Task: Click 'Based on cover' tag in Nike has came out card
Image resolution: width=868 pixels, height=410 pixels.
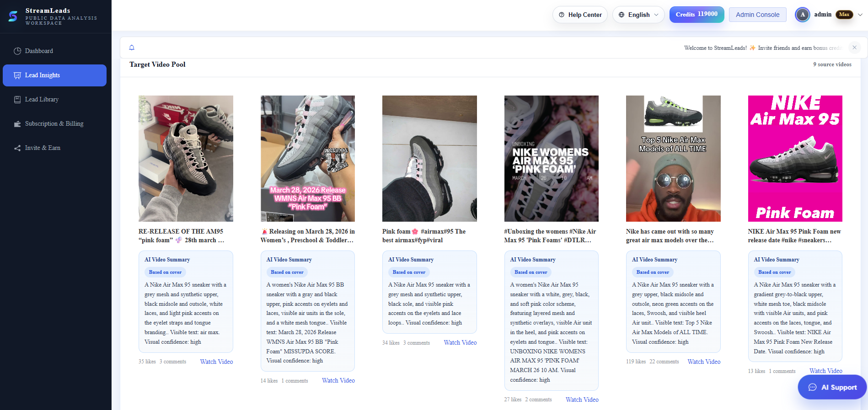Action: 653,272
